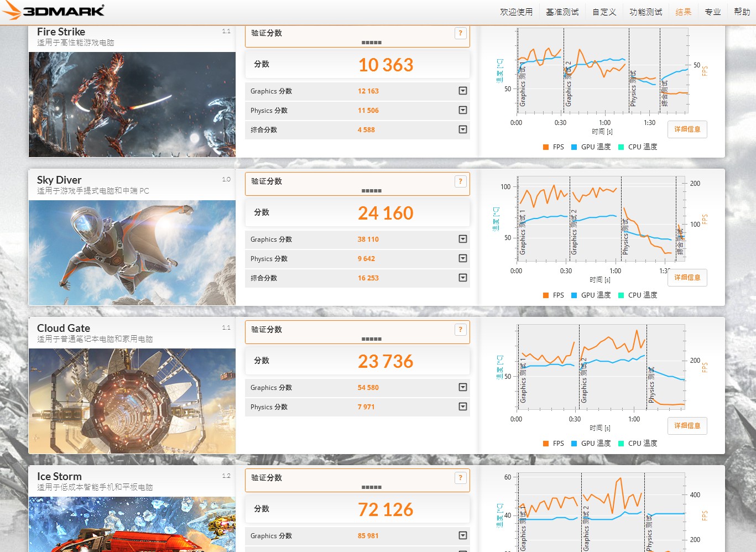
Task: Click the Graphics score value 54 580
Action: [x=368, y=388]
